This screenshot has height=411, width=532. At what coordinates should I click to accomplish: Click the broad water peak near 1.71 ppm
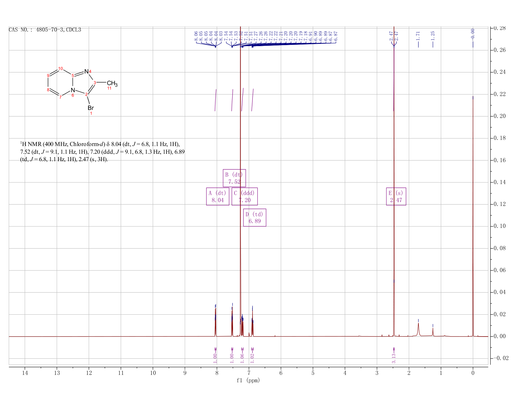click(418, 329)
